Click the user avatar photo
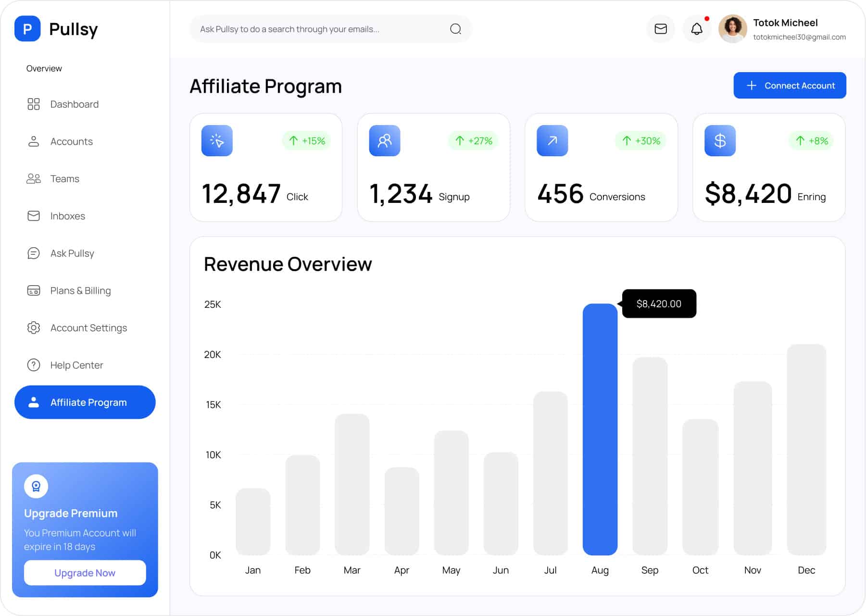Viewport: 866px width, 616px height. (732, 29)
